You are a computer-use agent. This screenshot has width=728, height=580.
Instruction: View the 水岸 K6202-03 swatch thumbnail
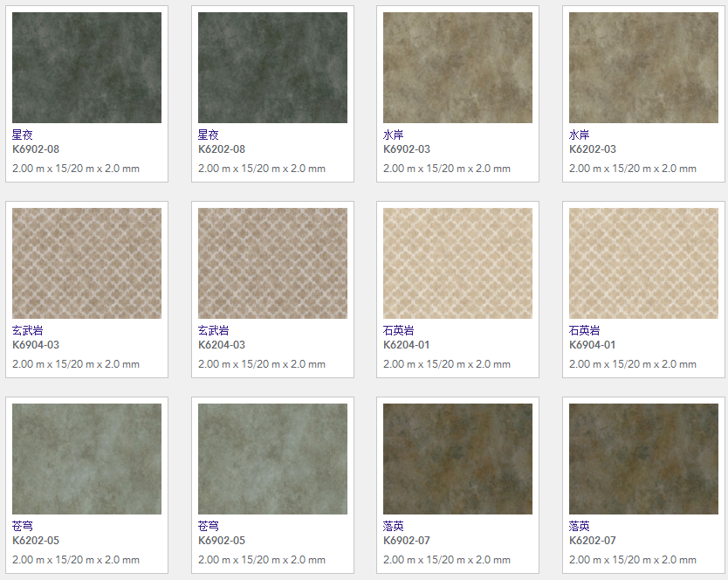pos(643,67)
